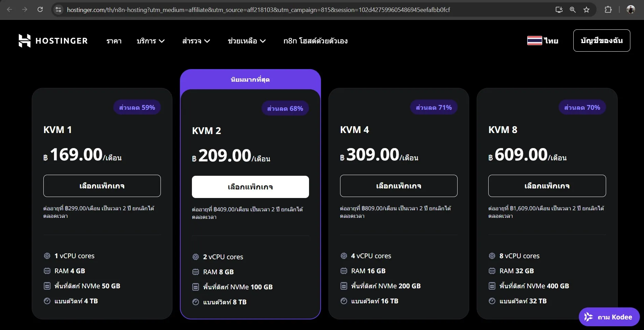644x330 pixels.
Task: Open บัญชีของฉัน account button
Action: tap(601, 40)
